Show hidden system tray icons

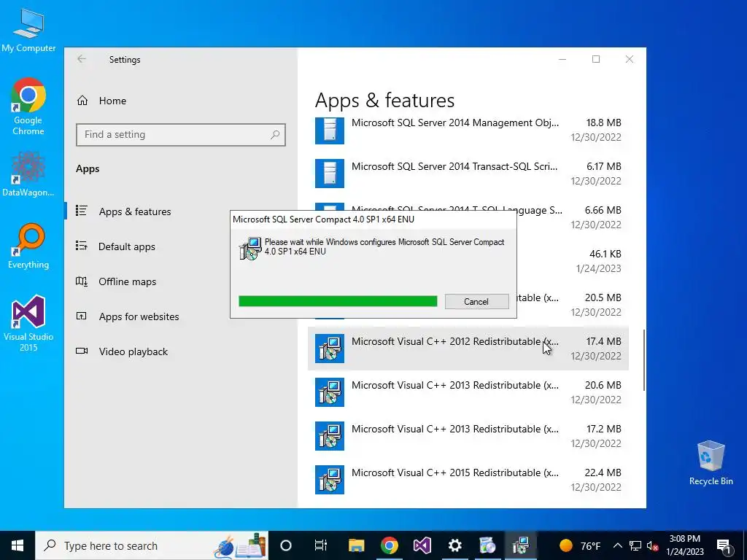617,545
